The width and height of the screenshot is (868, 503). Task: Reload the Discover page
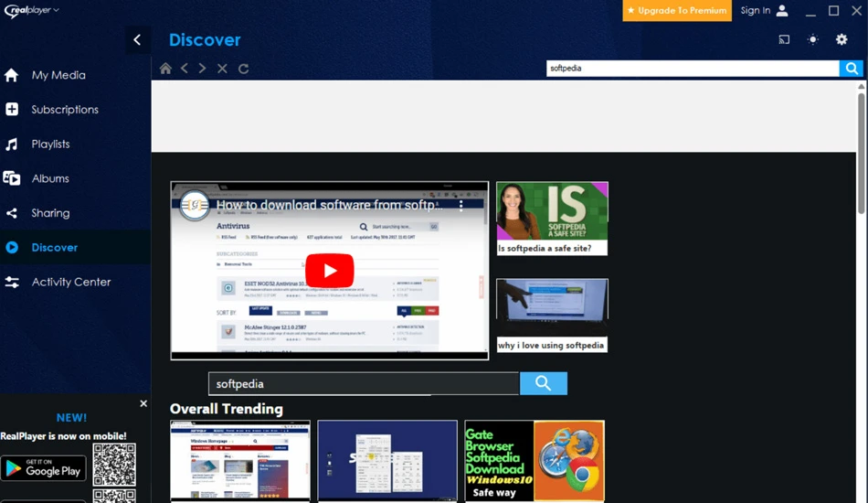tap(243, 69)
